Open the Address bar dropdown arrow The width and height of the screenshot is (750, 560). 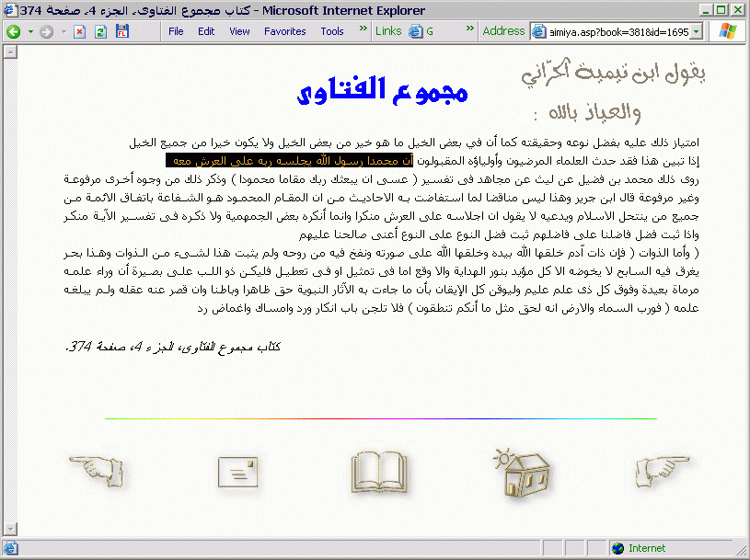(697, 32)
